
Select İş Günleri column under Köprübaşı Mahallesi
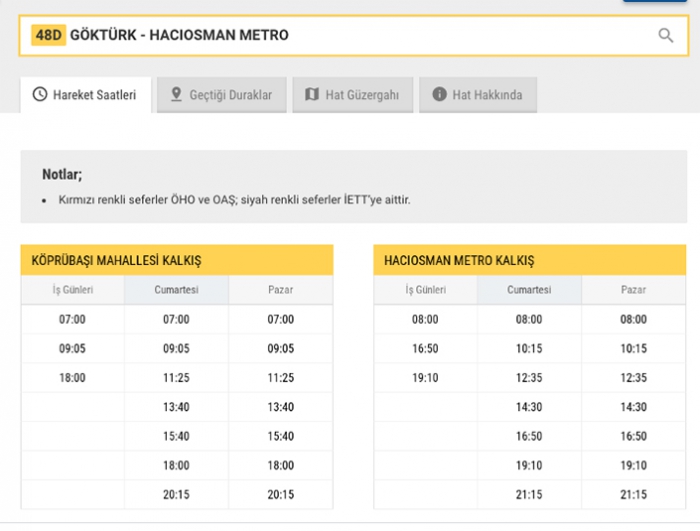coord(73,290)
